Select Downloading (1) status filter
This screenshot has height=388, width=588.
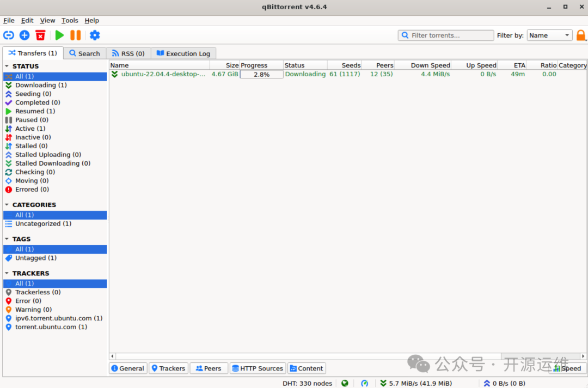coord(55,85)
